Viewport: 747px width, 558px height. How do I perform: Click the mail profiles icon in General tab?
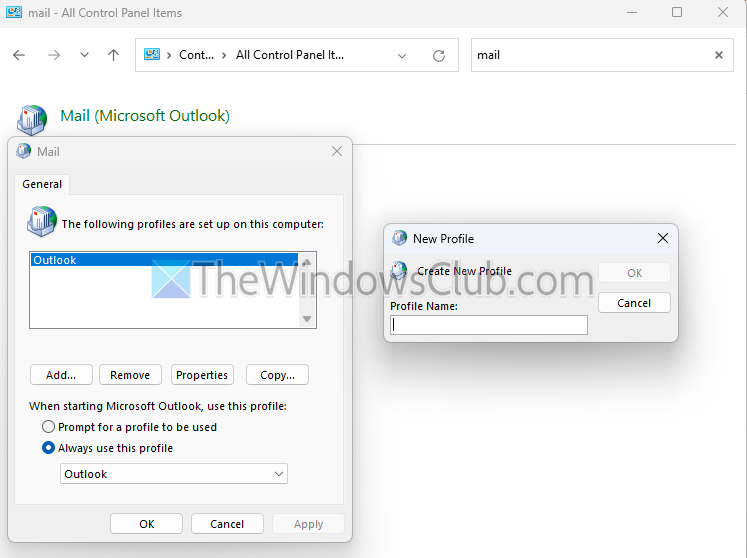point(42,221)
